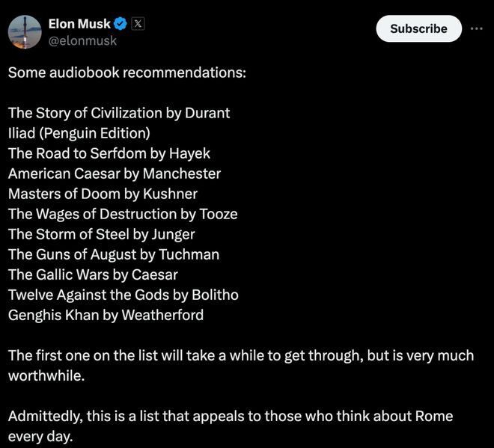Image resolution: width=494 pixels, height=448 pixels.
Task: Click 'The Guns of August by Tuchman' line
Action: (114, 255)
